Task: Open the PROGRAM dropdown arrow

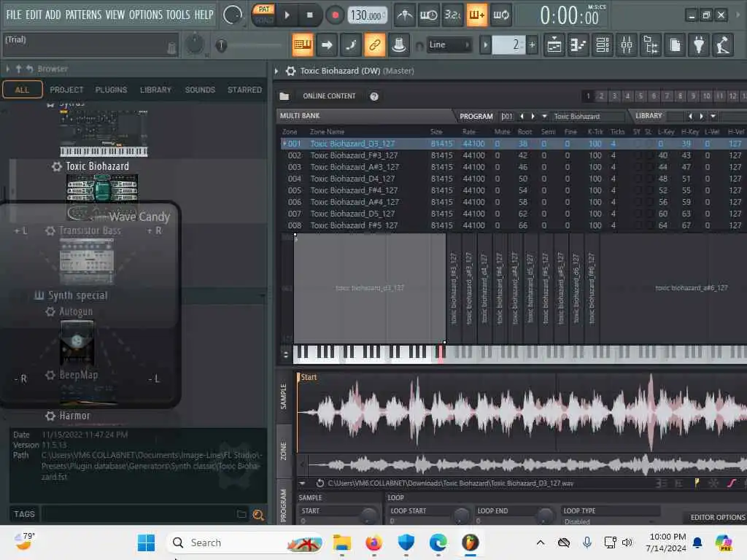Action: coord(544,116)
